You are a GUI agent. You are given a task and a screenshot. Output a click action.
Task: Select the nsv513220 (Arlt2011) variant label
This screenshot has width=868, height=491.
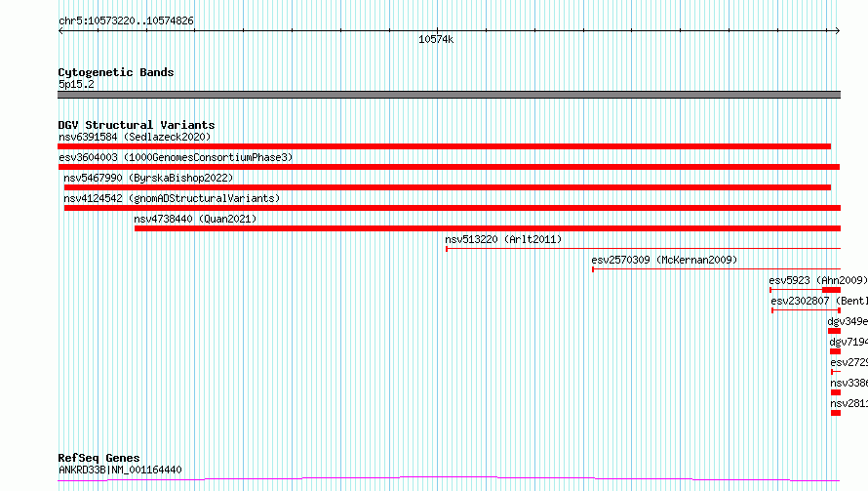pos(503,239)
